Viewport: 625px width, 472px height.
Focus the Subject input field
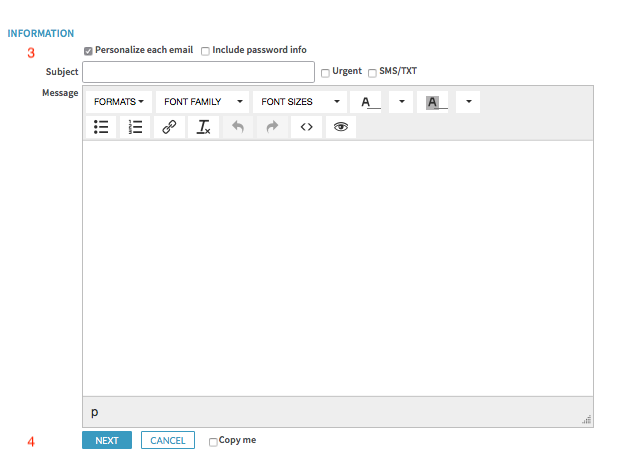(x=199, y=72)
